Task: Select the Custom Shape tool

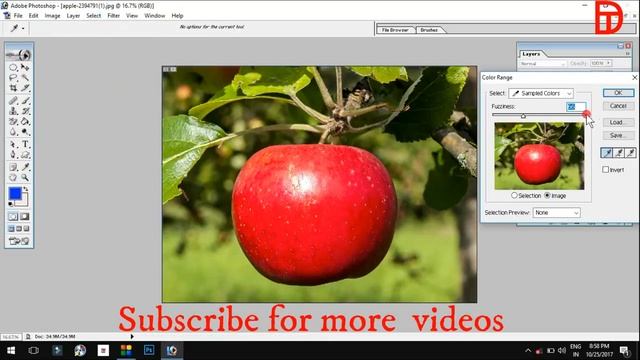Action: [x=25, y=155]
